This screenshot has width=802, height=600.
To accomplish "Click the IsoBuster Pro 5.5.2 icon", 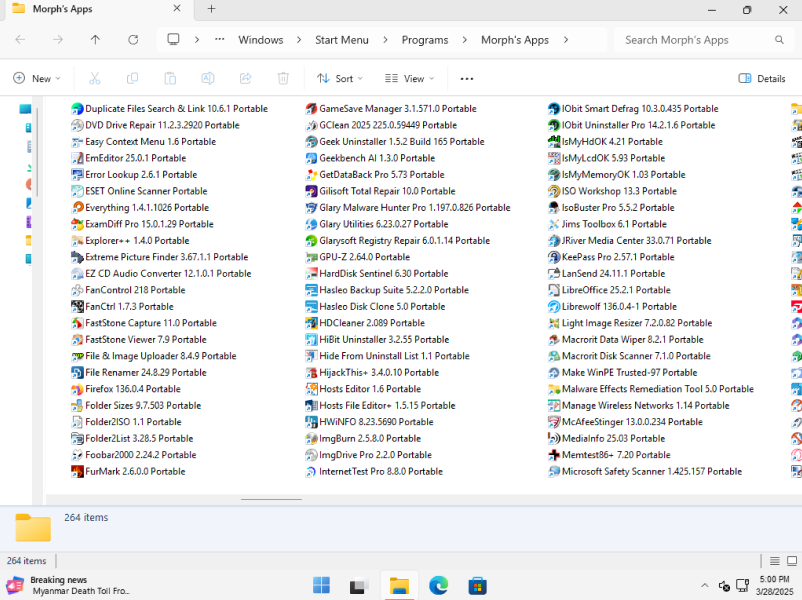I will (553, 208).
